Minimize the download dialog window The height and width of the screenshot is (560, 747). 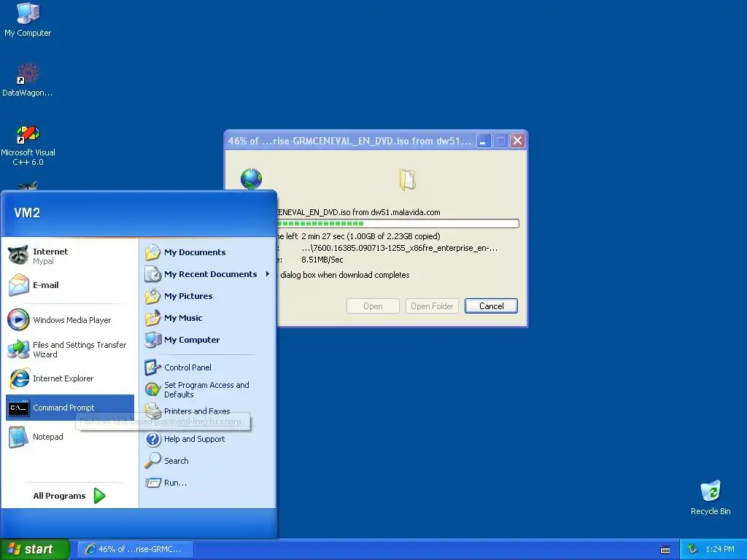[x=484, y=141]
